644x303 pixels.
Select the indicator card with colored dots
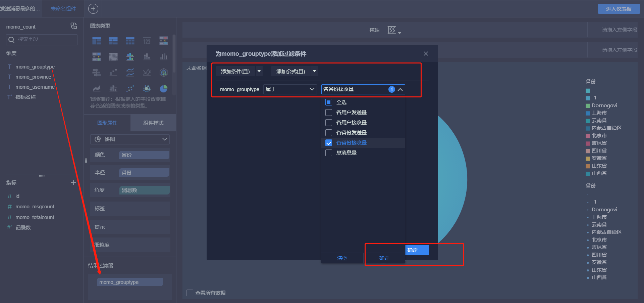pyautogui.click(x=97, y=57)
